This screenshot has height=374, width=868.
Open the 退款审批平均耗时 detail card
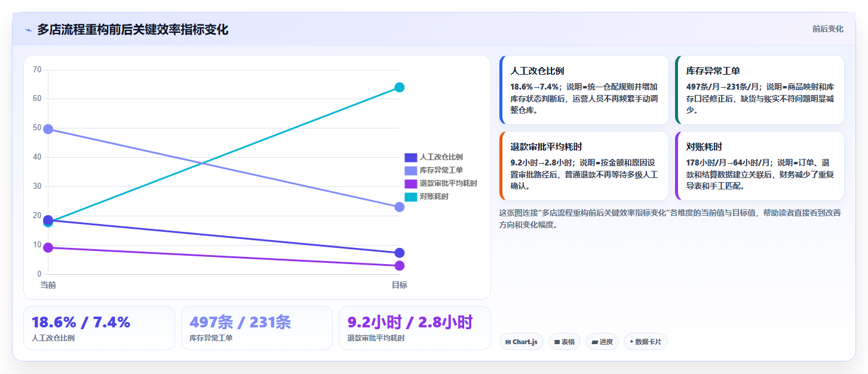coord(584,165)
